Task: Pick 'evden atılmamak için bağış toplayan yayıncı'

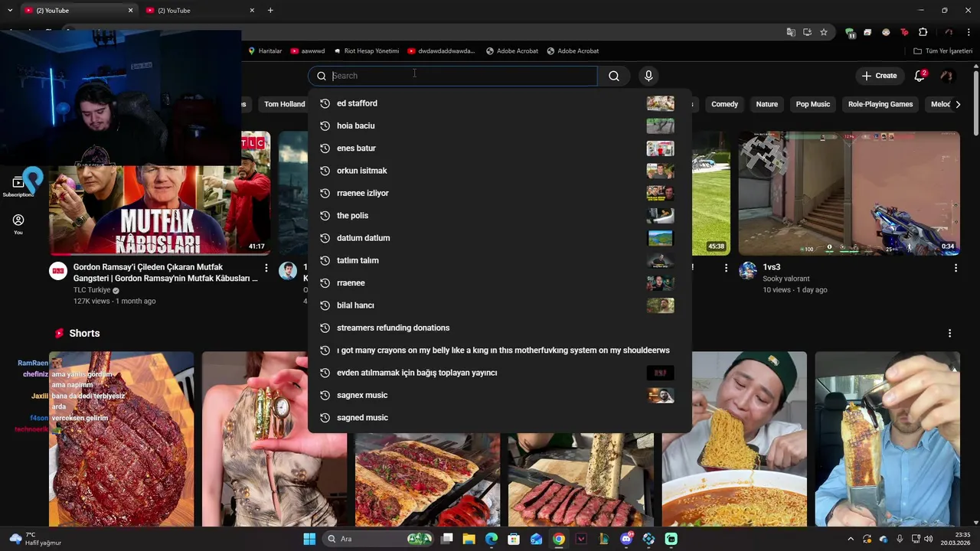Action: (x=499, y=373)
